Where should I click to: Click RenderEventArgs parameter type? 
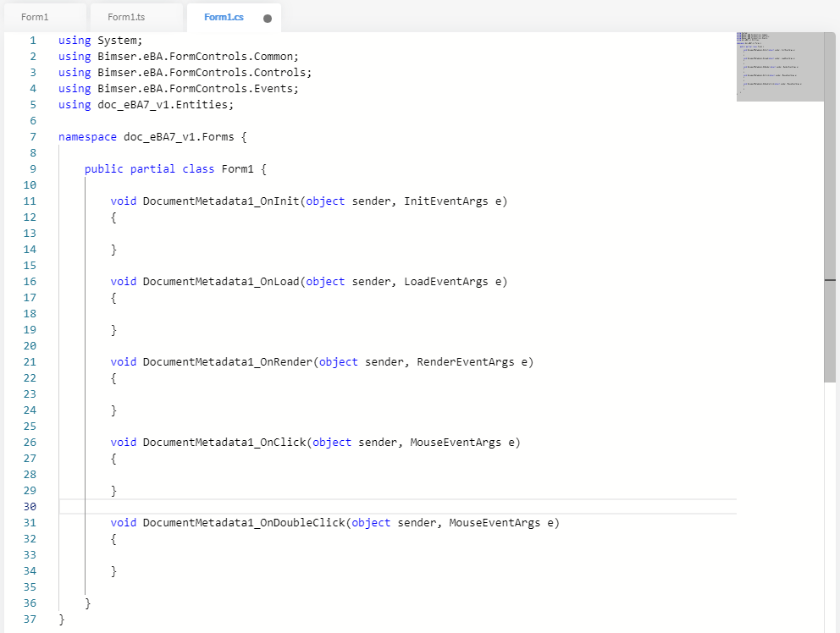coord(465,361)
